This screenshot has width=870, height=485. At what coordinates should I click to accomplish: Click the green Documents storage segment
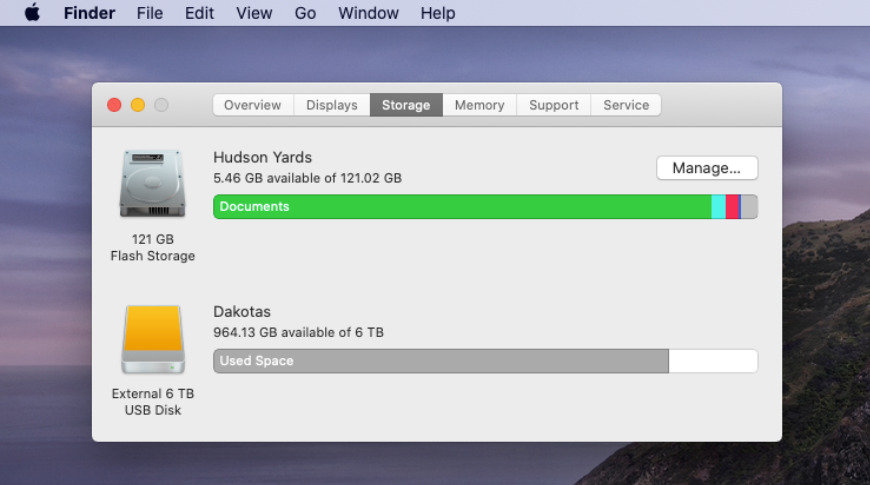pyautogui.click(x=462, y=206)
